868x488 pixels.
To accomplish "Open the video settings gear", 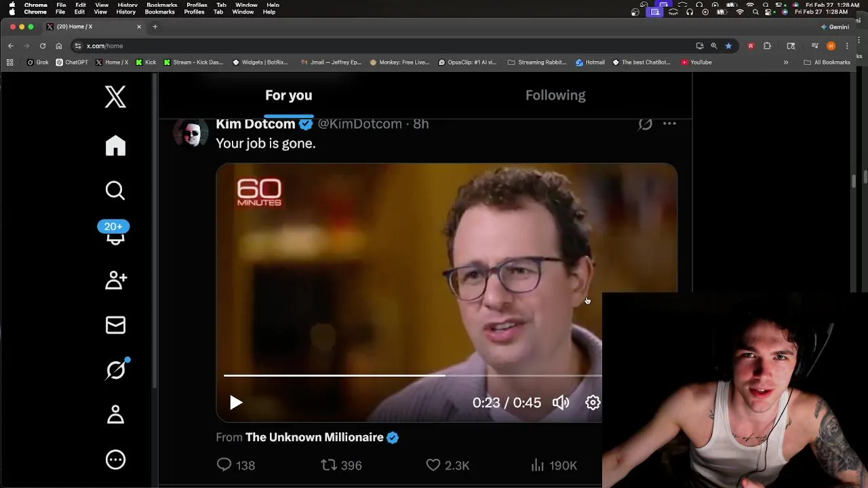I will pos(593,403).
